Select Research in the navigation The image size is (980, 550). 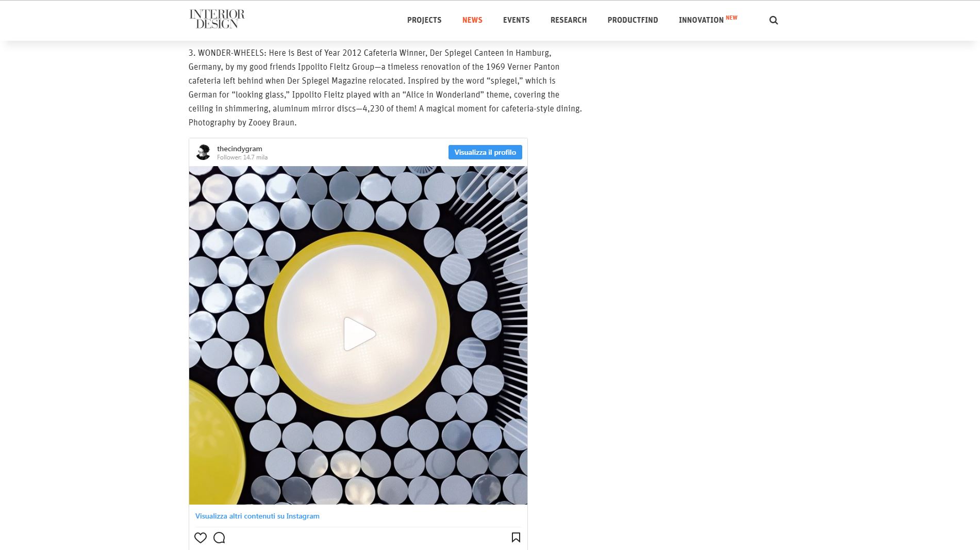click(x=569, y=20)
